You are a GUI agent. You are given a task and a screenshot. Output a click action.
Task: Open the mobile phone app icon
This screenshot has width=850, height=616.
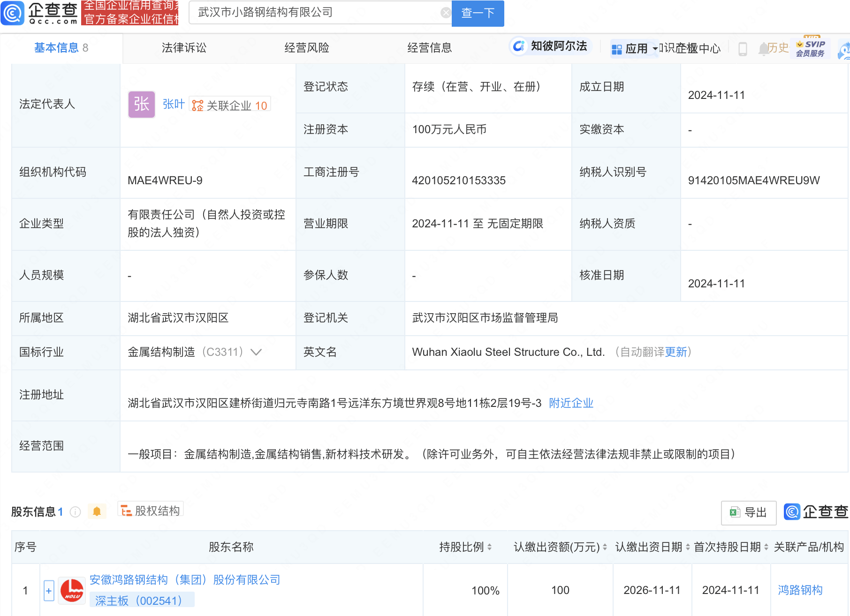(x=743, y=48)
